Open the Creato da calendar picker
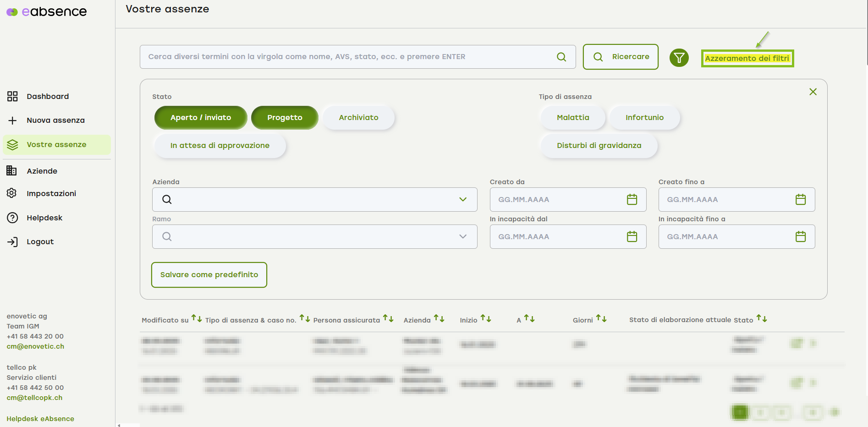Viewport: 868px width, 427px height. click(x=632, y=199)
